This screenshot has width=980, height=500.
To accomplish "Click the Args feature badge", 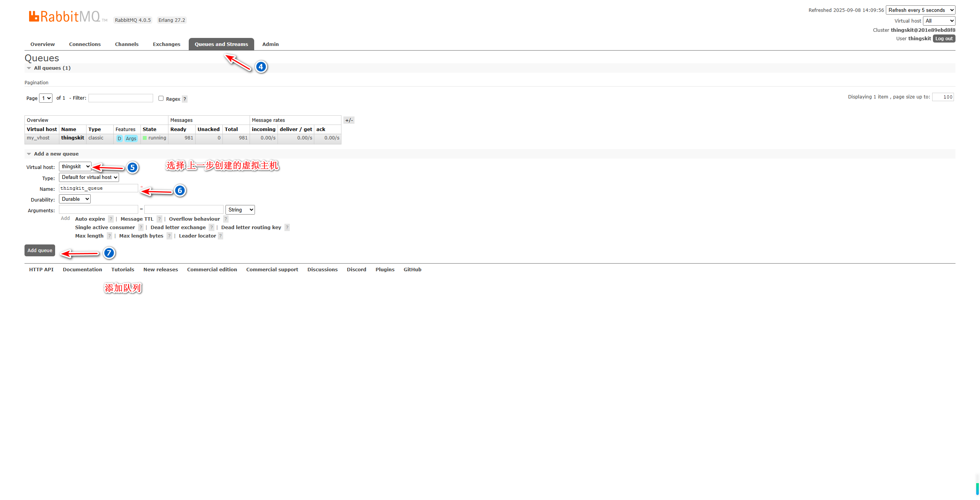I will (131, 138).
